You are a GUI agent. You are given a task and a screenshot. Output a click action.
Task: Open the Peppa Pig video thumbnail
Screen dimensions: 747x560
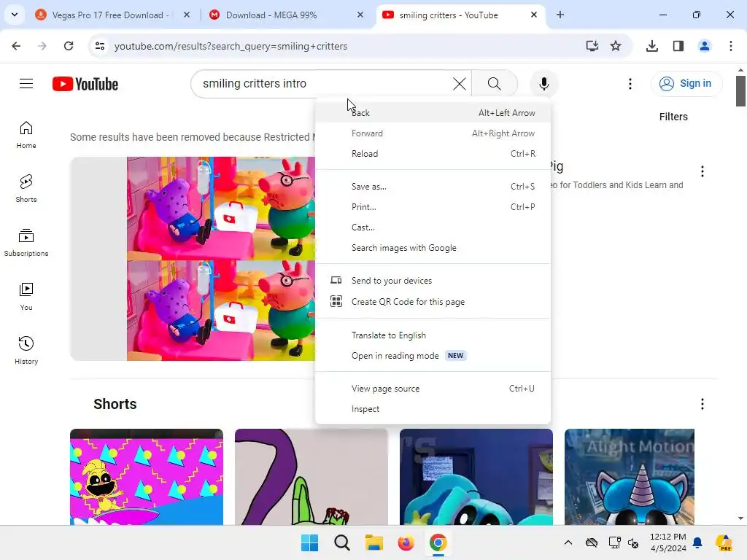click(x=193, y=259)
